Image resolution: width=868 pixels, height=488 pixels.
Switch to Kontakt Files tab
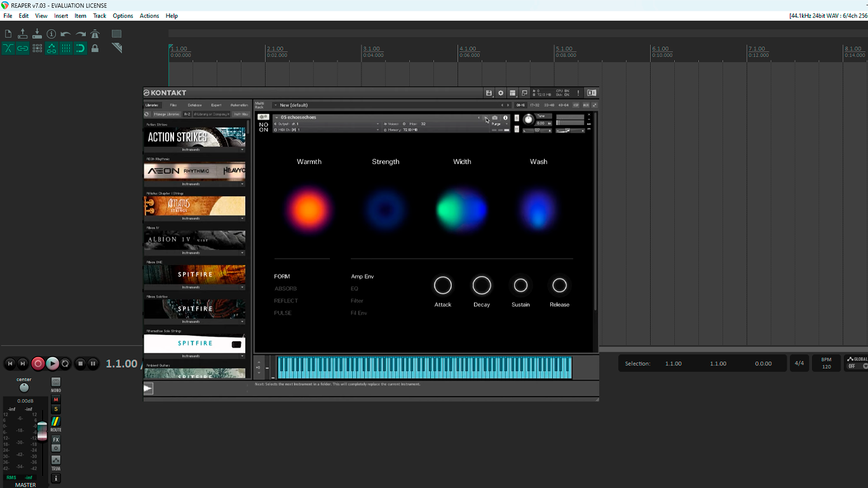173,105
